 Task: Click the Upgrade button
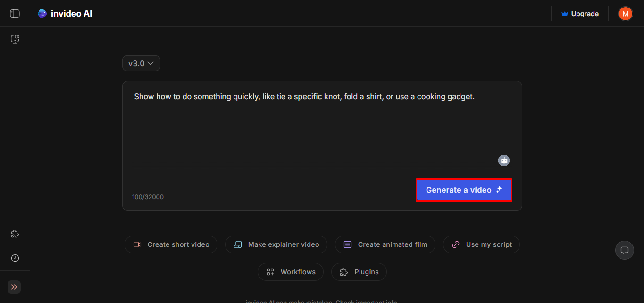coord(580,14)
